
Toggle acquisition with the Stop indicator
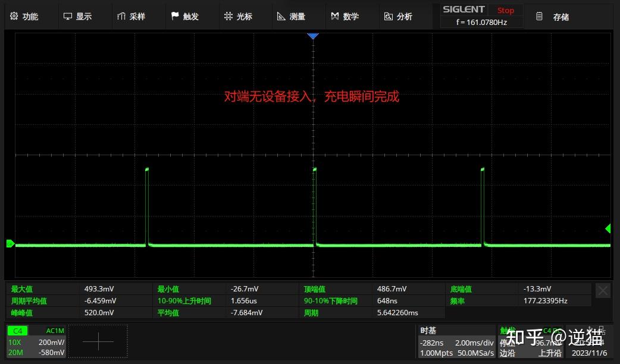pos(505,10)
